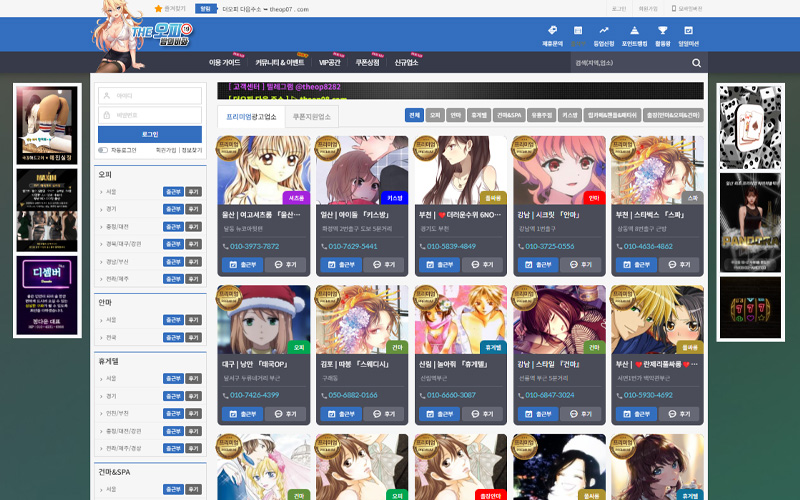Click the 비밀번호 input field
800x500 pixels.
pyautogui.click(x=150, y=115)
